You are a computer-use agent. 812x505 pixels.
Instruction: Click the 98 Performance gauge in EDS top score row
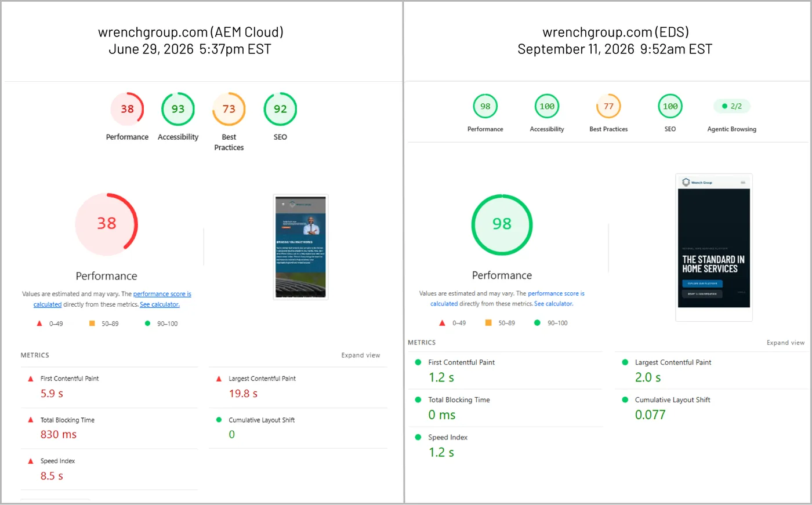tap(485, 106)
